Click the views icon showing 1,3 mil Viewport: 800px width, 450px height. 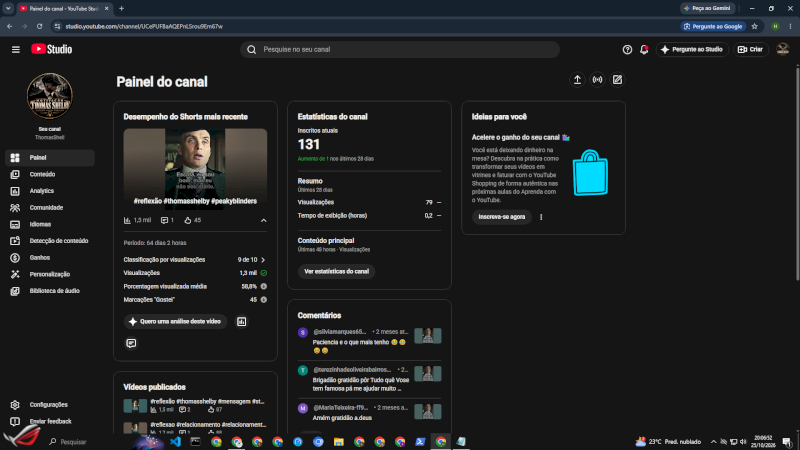click(127, 220)
